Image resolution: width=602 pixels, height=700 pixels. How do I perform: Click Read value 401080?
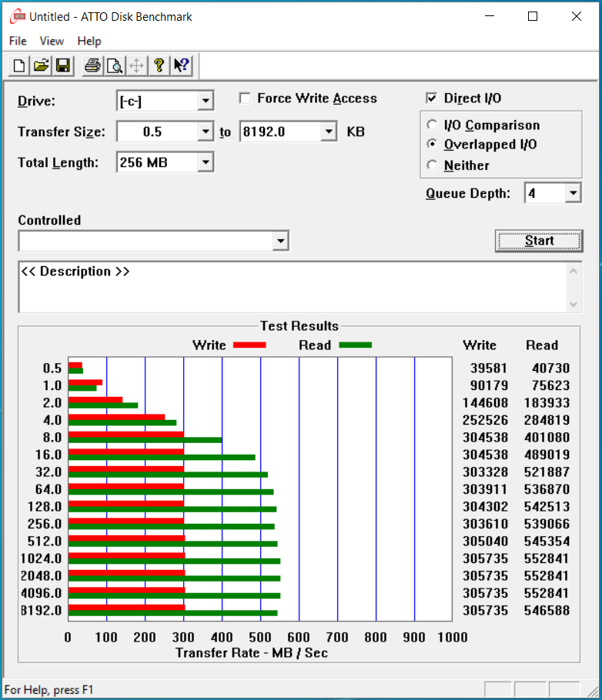tap(547, 438)
